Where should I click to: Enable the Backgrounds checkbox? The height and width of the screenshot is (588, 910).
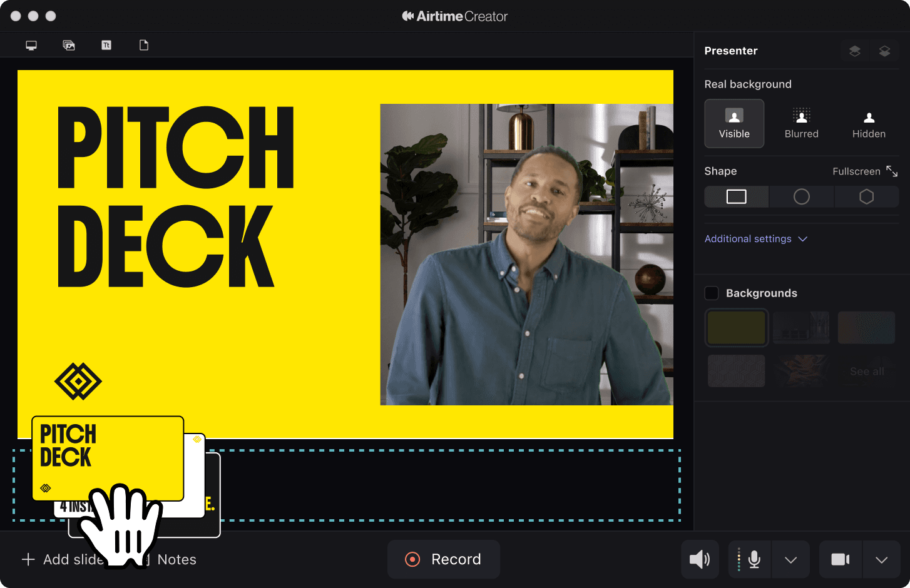tap(711, 293)
